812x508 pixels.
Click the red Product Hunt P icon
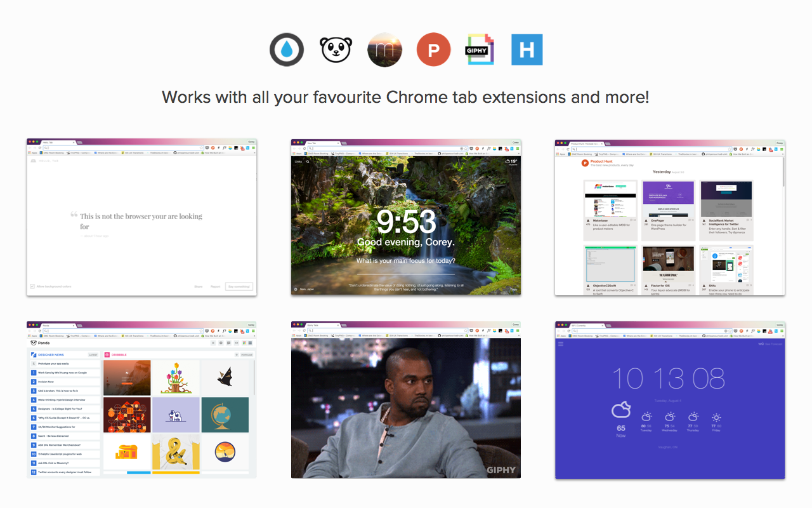[434, 50]
